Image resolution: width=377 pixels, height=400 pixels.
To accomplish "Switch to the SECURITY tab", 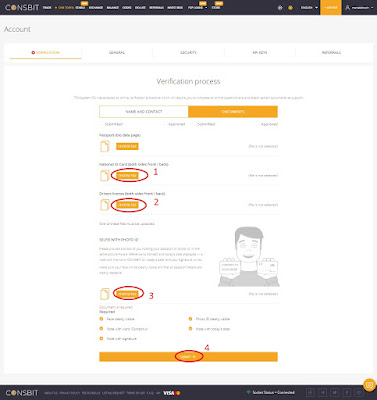I will coord(188,52).
